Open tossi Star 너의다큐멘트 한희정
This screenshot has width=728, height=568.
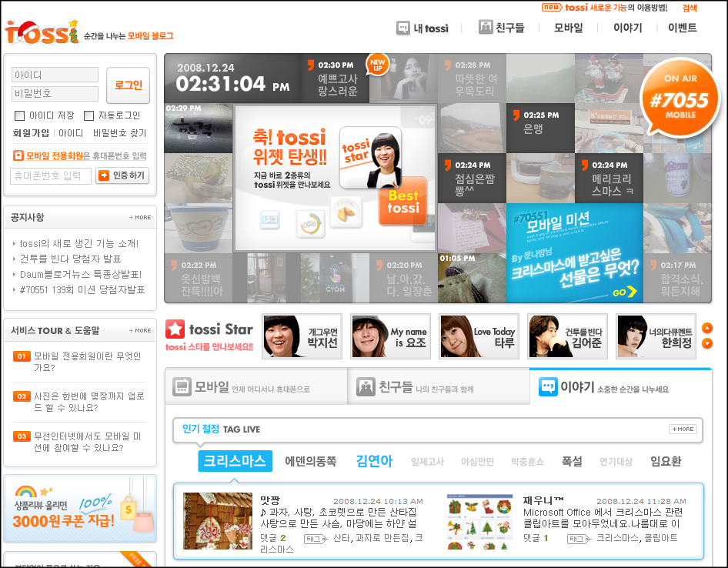tap(656, 336)
